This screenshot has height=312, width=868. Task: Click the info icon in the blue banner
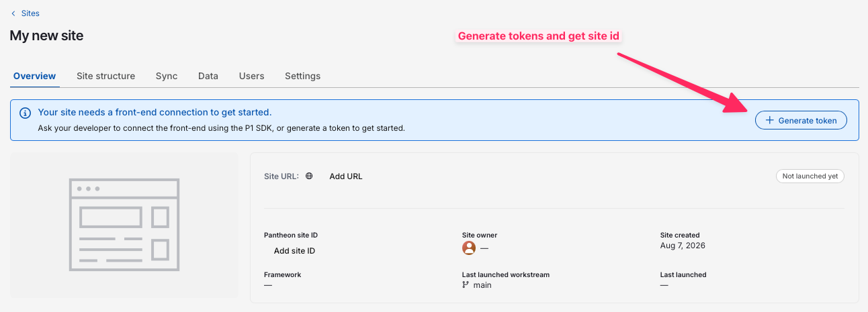click(26, 113)
